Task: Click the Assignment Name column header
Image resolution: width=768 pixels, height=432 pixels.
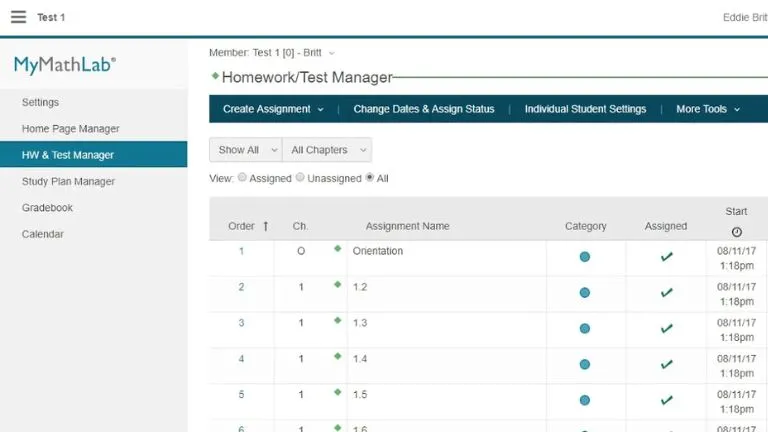Action: click(408, 226)
